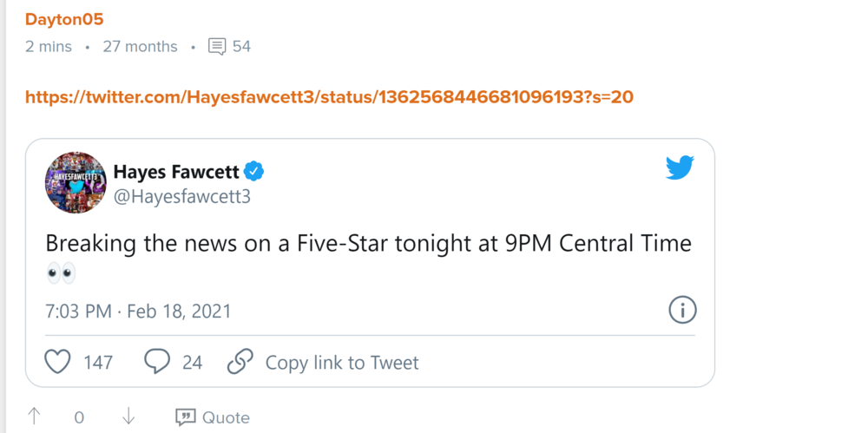
Task: Open the @Hayesfawcett3 handle
Action: (x=181, y=197)
